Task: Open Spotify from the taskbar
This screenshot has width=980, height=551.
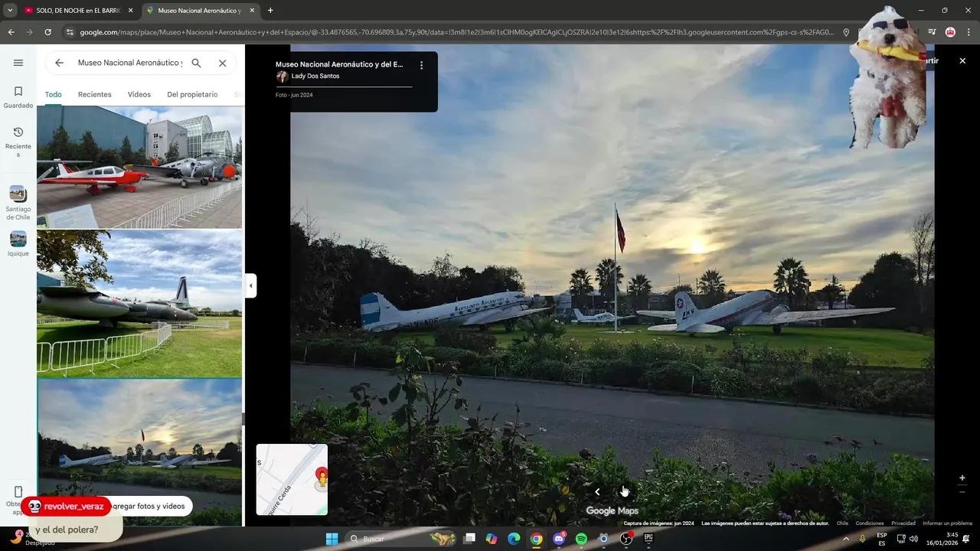Action: click(x=581, y=539)
